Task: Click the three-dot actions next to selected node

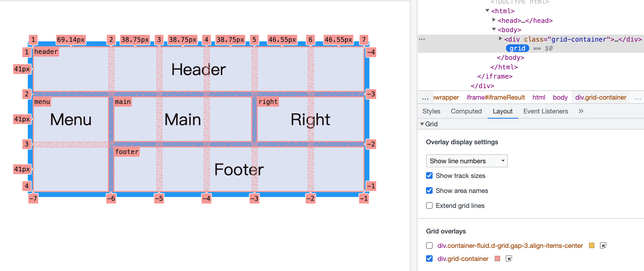Action: 422,39
